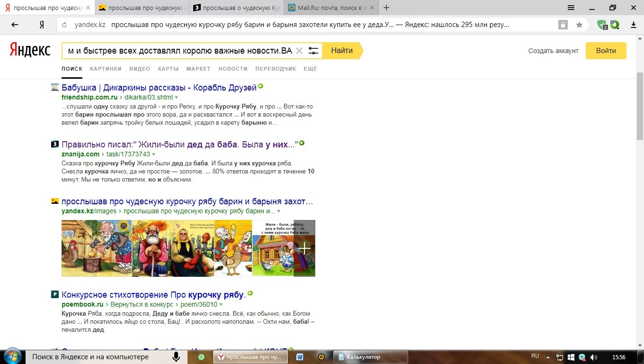
Task: Open thumbnail of old man chopping golden egg
Action: [x=97, y=248]
